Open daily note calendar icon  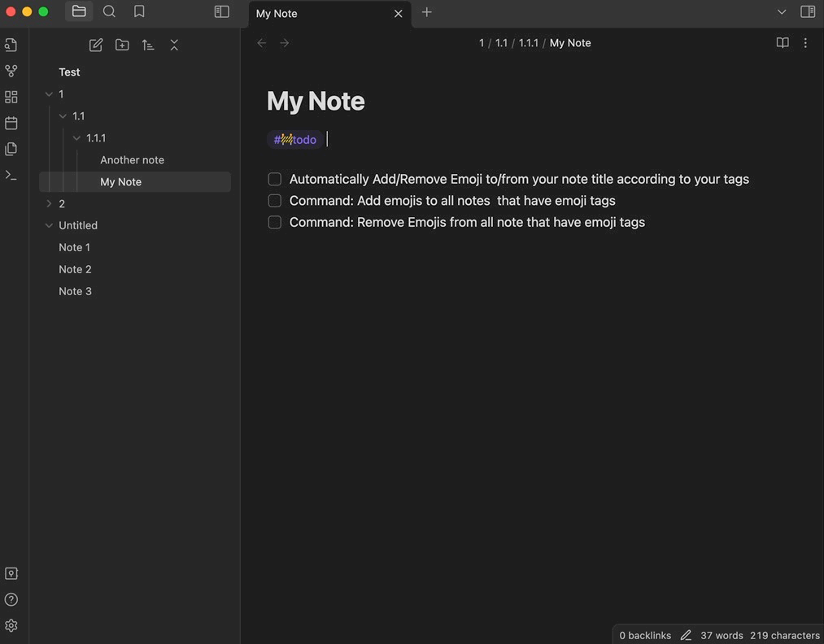coord(11,123)
